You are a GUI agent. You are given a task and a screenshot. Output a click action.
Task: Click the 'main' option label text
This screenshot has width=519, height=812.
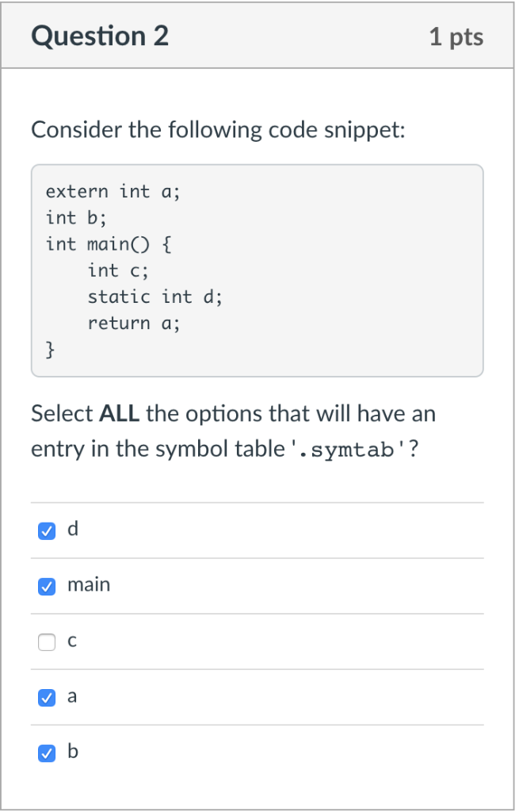point(89,584)
